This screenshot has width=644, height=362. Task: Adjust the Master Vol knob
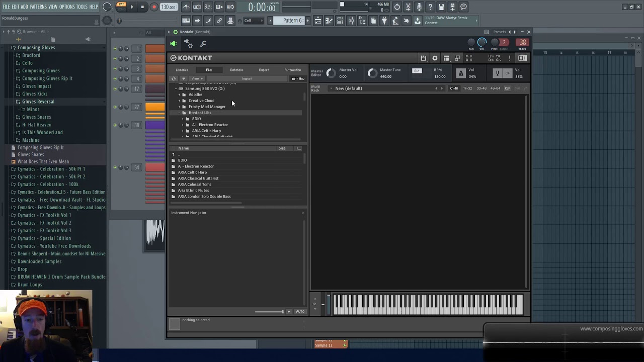(331, 73)
